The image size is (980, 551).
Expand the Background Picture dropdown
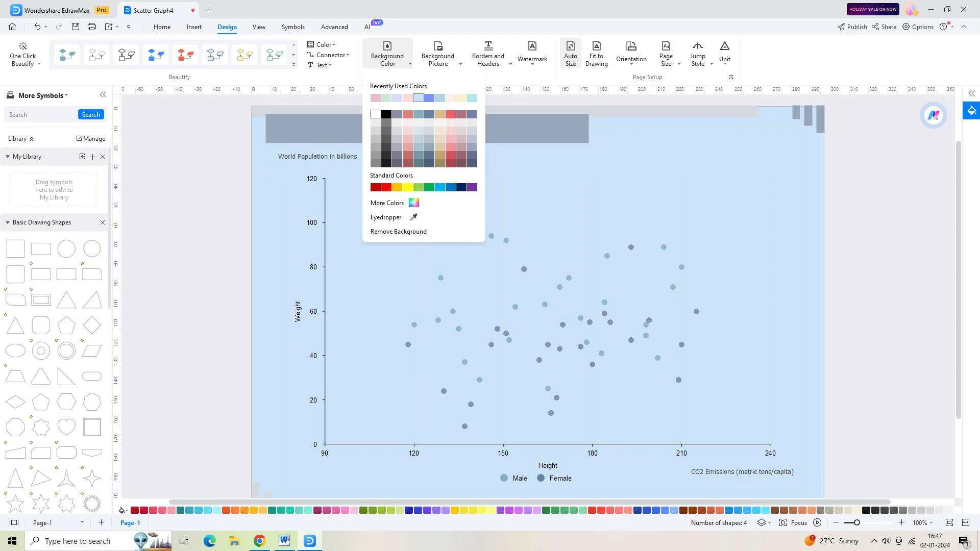(461, 64)
